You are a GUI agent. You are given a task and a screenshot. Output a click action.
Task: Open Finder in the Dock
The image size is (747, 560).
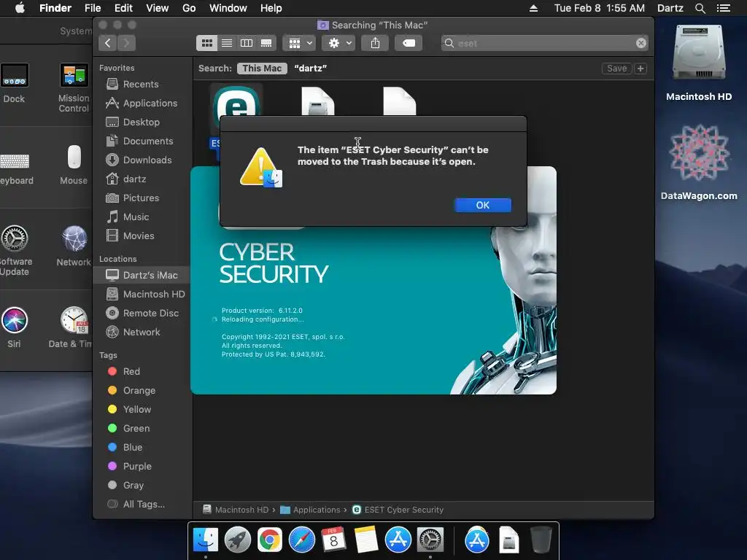[205, 540]
